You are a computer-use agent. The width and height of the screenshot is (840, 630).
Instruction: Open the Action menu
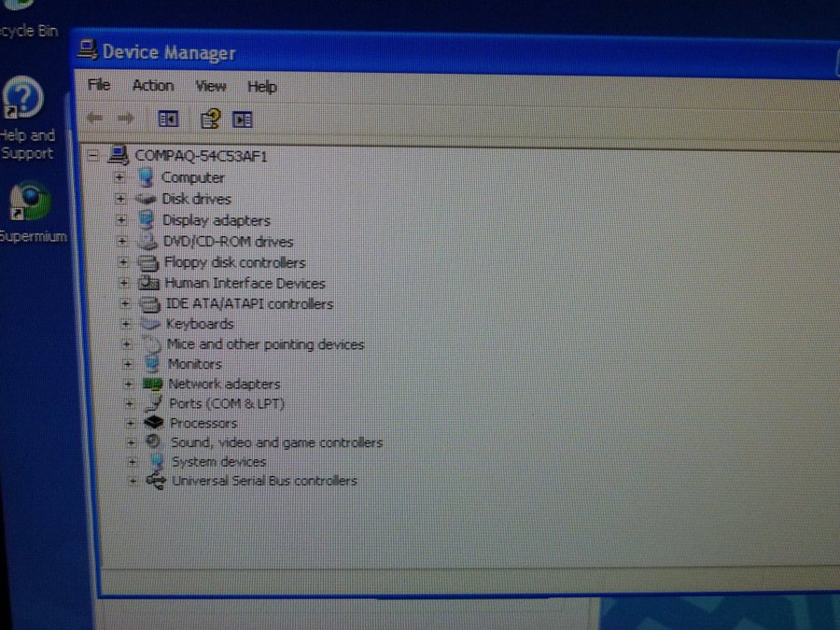tap(153, 86)
